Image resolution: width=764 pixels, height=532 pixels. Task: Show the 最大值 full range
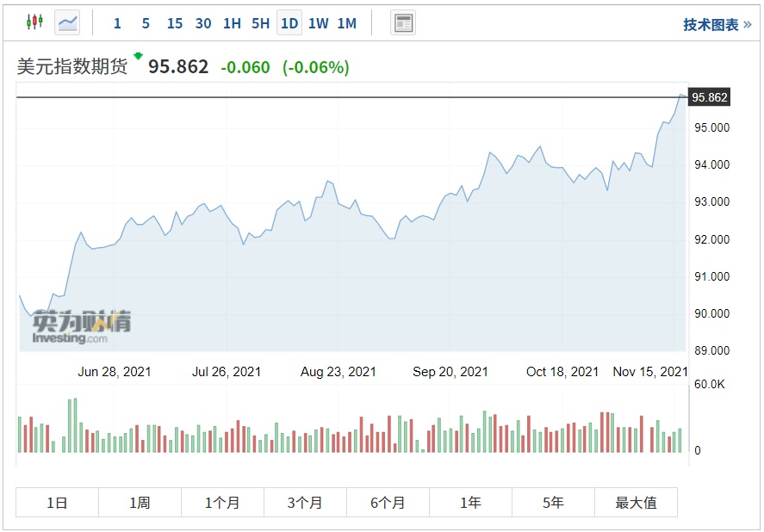(636, 503)
